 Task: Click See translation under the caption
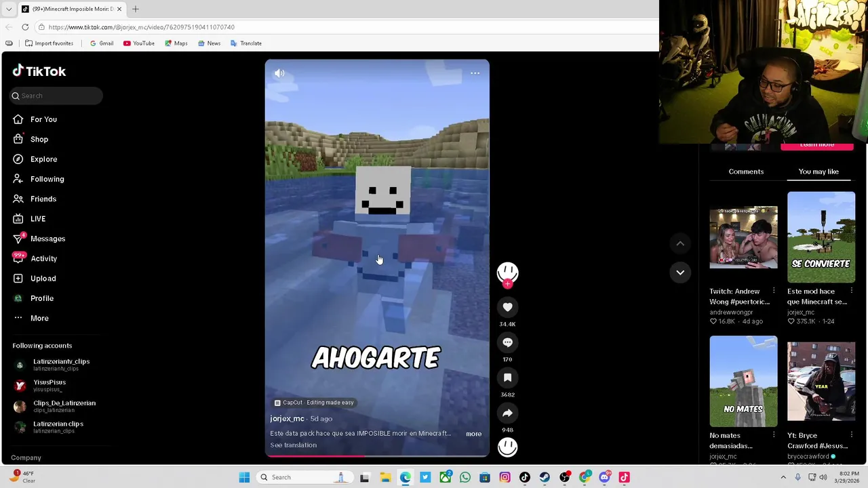[x=293, y=445]
